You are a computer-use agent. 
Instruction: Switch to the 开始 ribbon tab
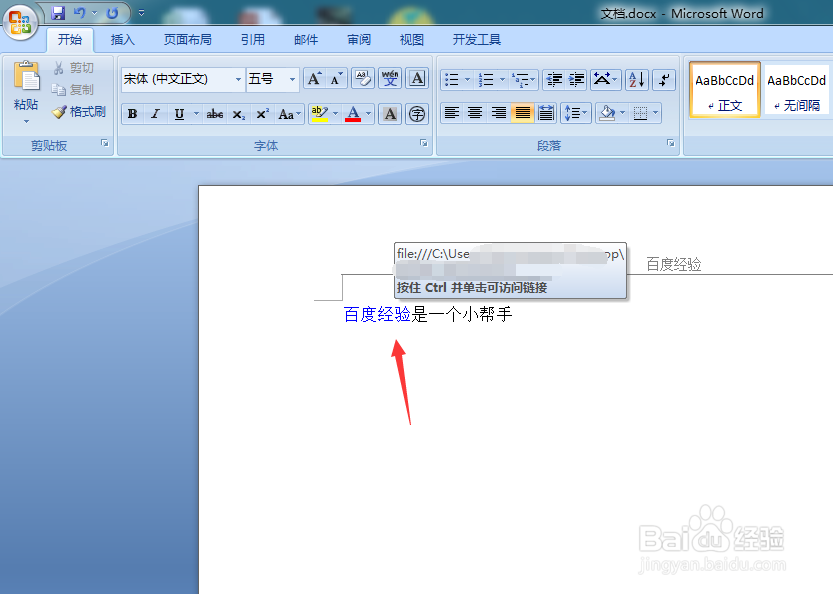(x=70, y=40)
